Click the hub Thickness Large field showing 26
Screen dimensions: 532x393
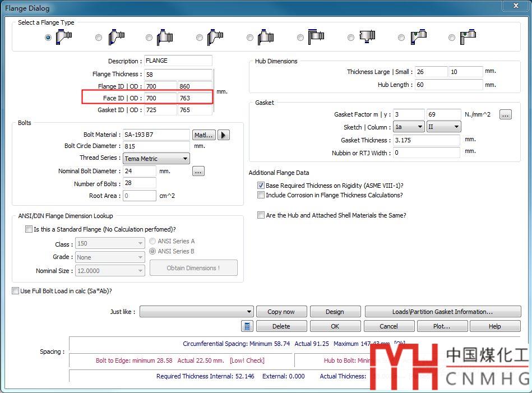(431, 72)
